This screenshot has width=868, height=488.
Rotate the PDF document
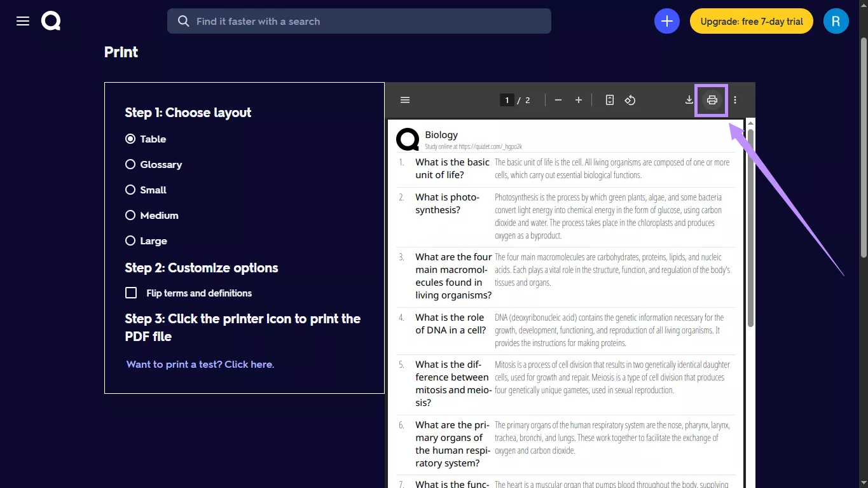click(x=630, y=100)
